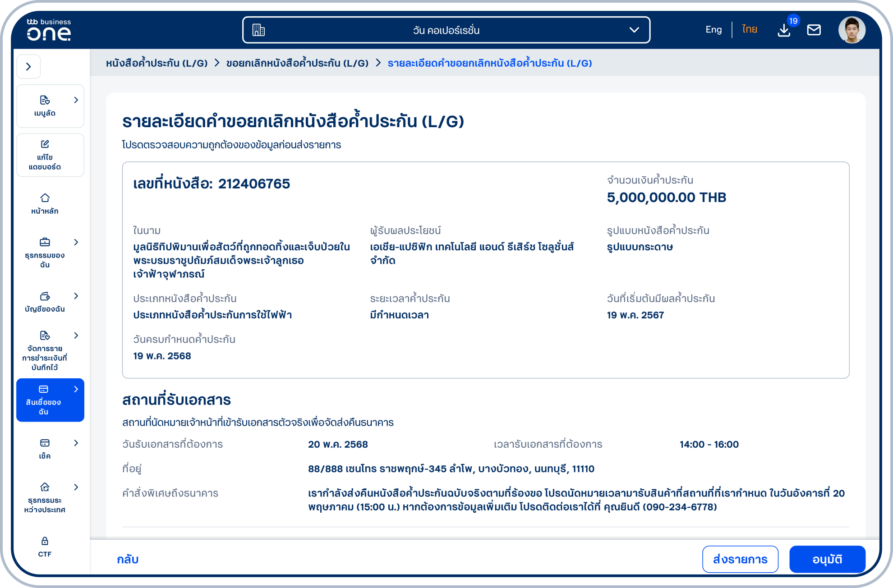
Task: Expand the collapsed sidebar with the arrow toggle
Action: point(28,66)
